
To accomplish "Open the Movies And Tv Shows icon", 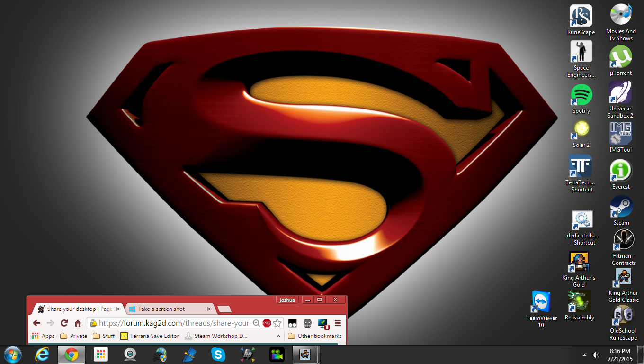I will tap(621, 22).
